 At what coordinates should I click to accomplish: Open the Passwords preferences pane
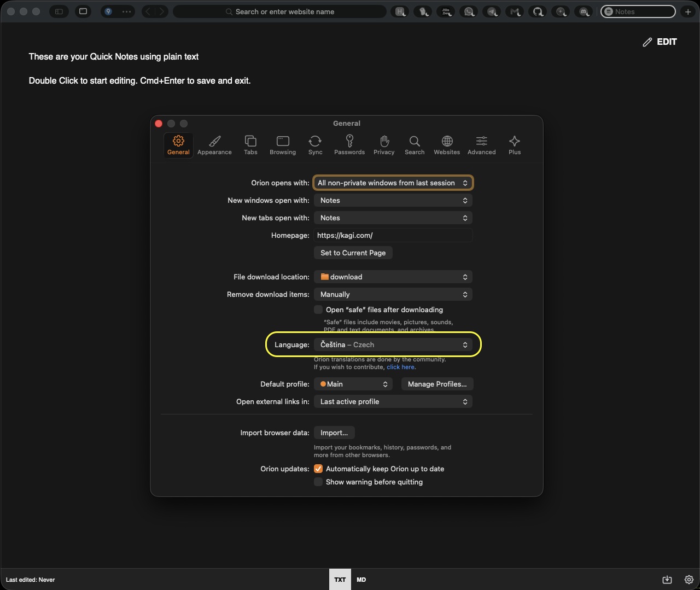(x=349, y=145)
